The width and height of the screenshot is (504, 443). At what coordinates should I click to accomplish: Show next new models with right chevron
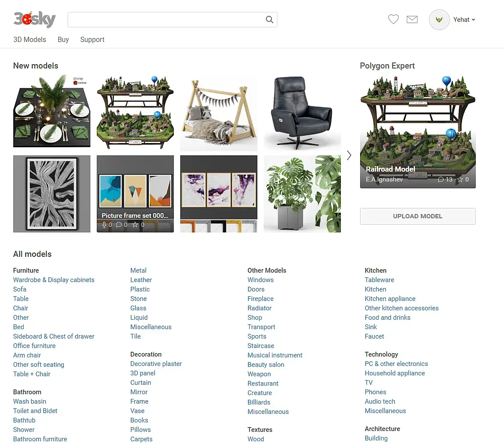click(349, 155)
